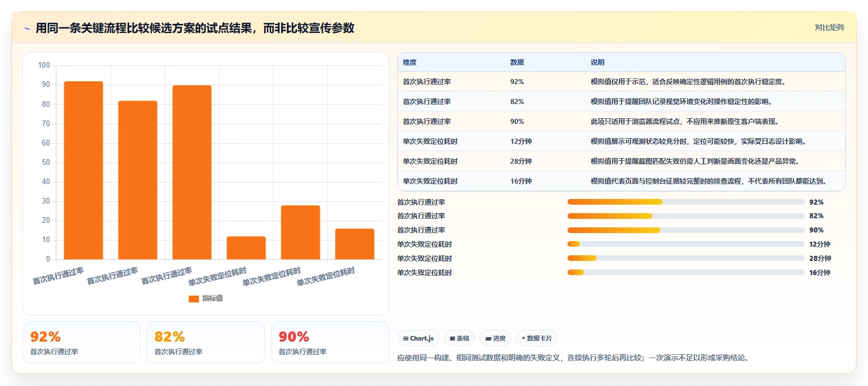Click the lightning icon beside the page title
868x386 pixels.
point(27,28)
